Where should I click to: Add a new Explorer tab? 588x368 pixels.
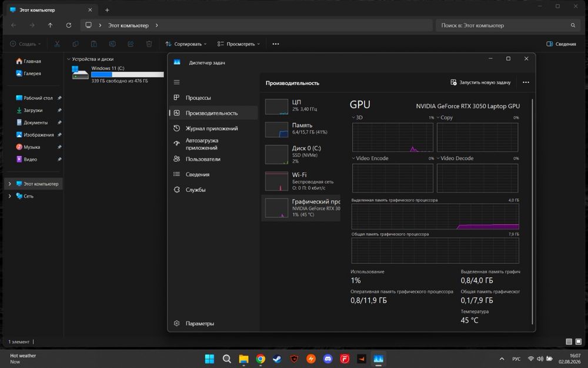pyautogui.click(x=107, y=10)
